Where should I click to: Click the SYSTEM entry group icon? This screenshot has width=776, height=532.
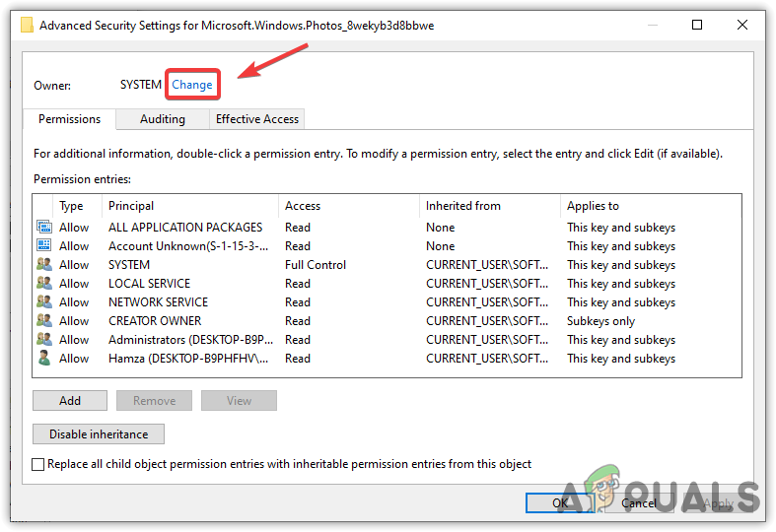click(44, 264)
